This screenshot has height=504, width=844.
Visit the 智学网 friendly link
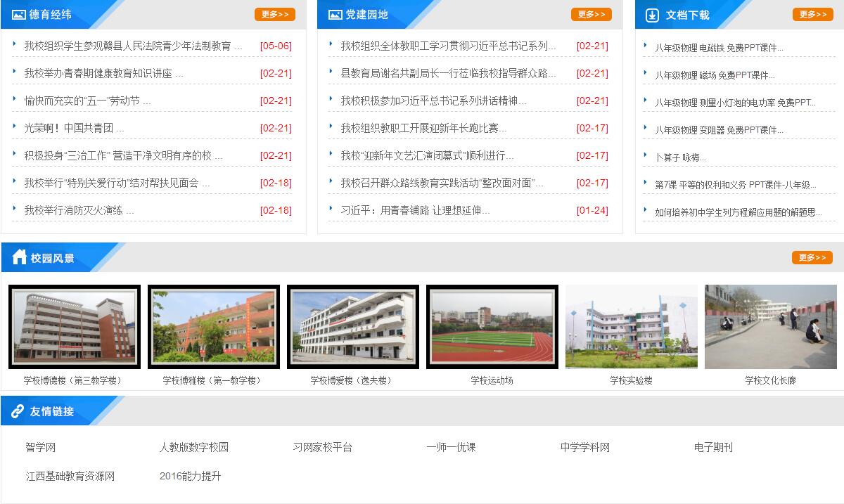coord(41,447)
